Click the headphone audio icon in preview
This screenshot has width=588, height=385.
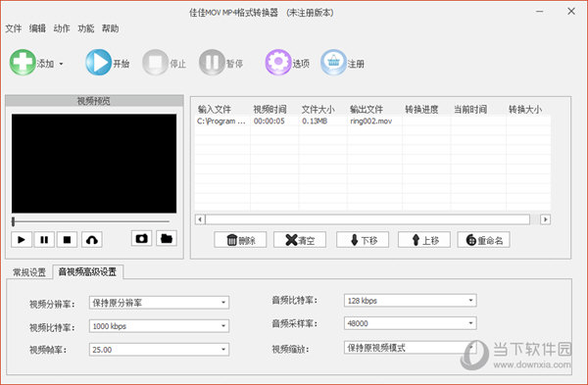tap(92, 240)
